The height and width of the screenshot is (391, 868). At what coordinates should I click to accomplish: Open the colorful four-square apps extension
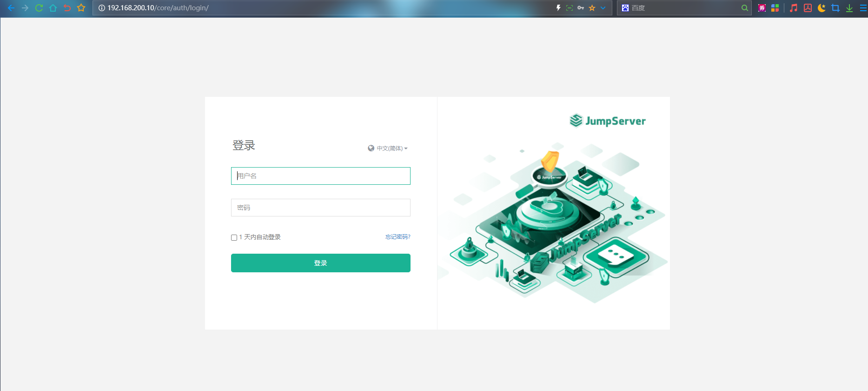point(775,8)
